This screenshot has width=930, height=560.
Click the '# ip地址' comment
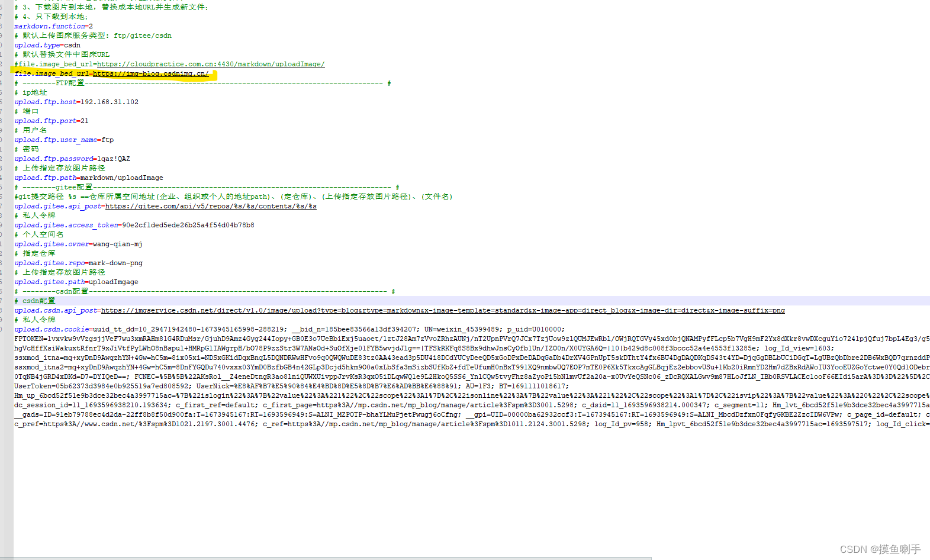click(31, 92)
